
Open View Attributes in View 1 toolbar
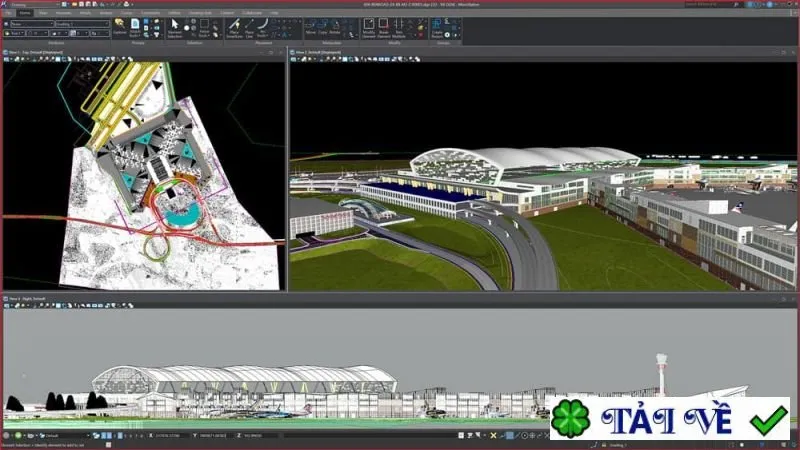click(7, 59)
